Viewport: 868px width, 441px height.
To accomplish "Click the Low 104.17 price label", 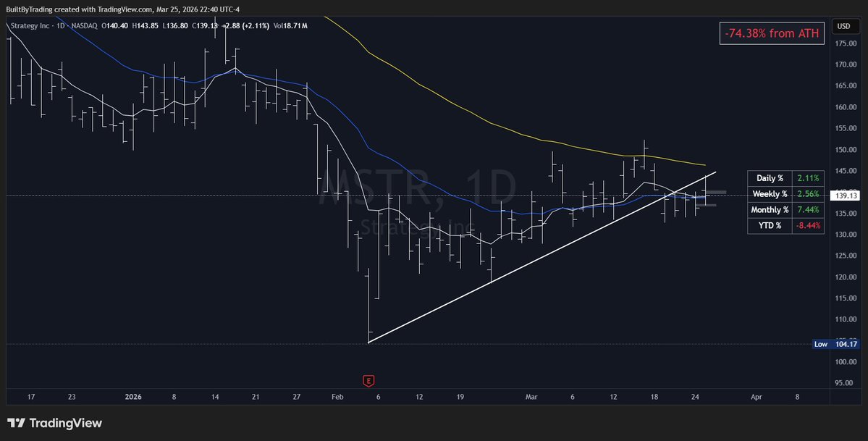I will [x=835, y=344].
